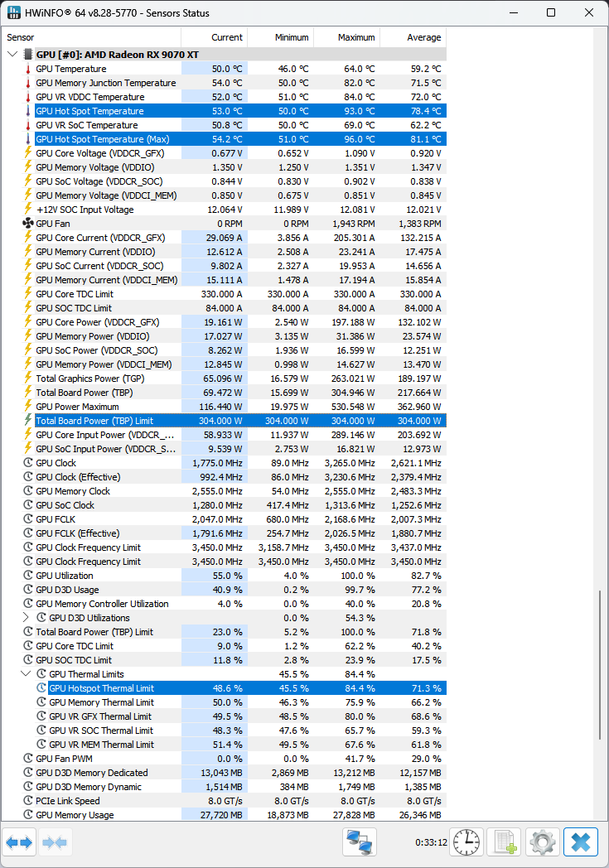Click clock icon beside GPU Memory Clock
Viewport: 609px width, 868px height.
click(x=27, y=491)
